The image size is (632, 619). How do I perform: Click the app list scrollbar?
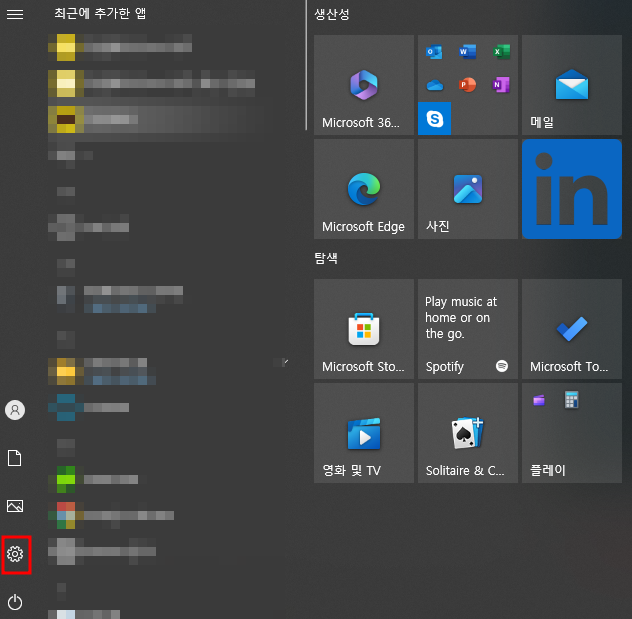tap(306, 65)
